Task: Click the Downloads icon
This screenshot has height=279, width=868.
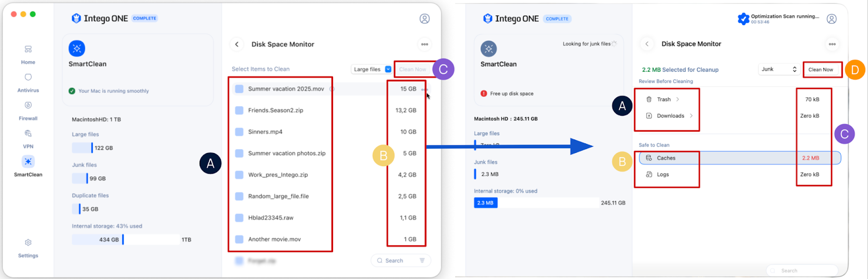Action: point(649,116)
